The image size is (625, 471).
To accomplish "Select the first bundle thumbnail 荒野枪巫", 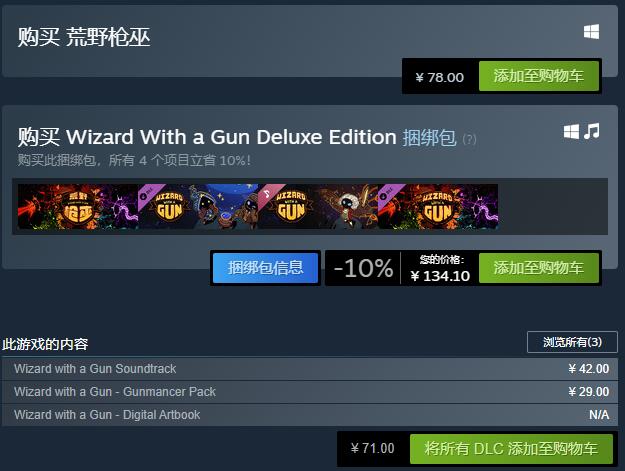I will click(x=78, y=206).
